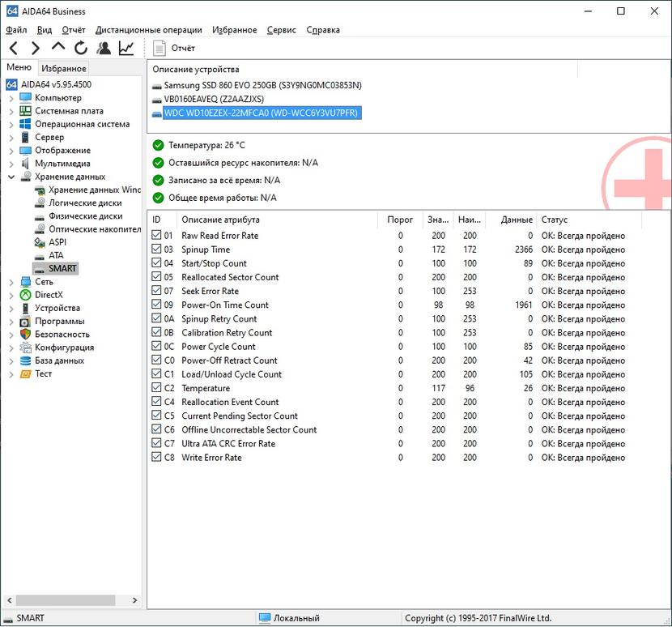
Task: Open the Файл menu
Action: [x=16, y=30]
